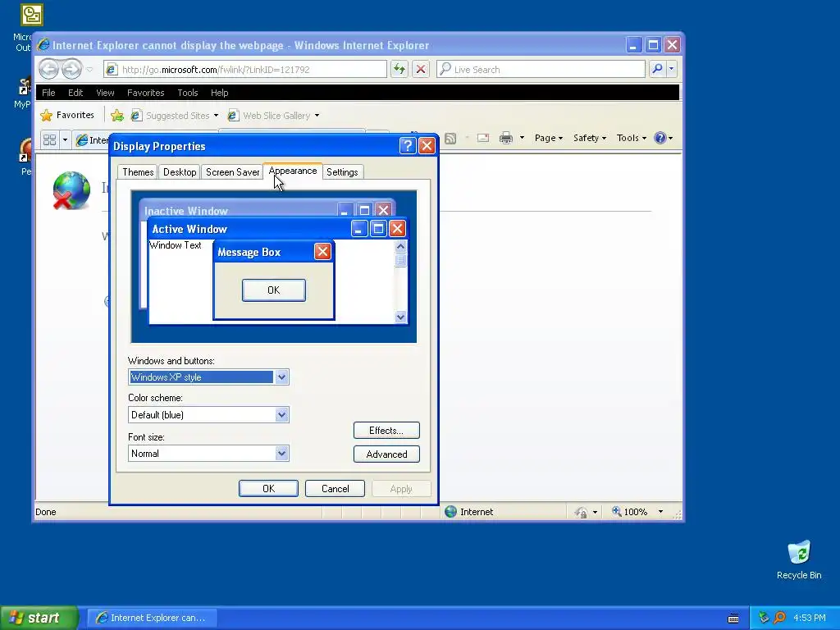Open the zoom level dropdown arrow in status bar
This screenshot has width=840, height=630.
pos(660,512)
